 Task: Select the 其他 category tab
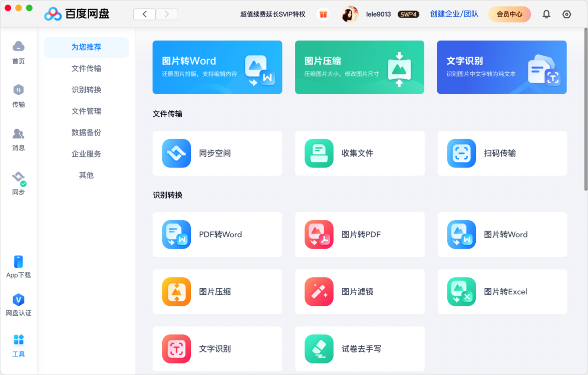tap(86, 175)
